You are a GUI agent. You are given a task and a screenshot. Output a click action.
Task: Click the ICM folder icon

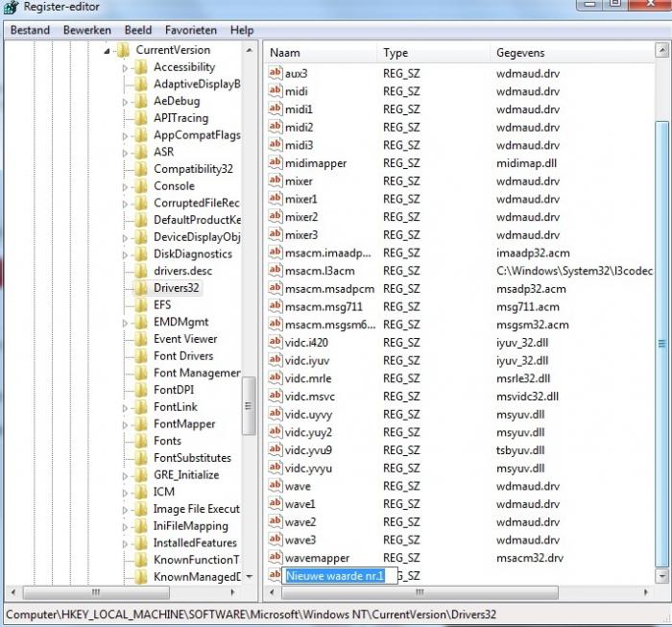click(140, 492)
